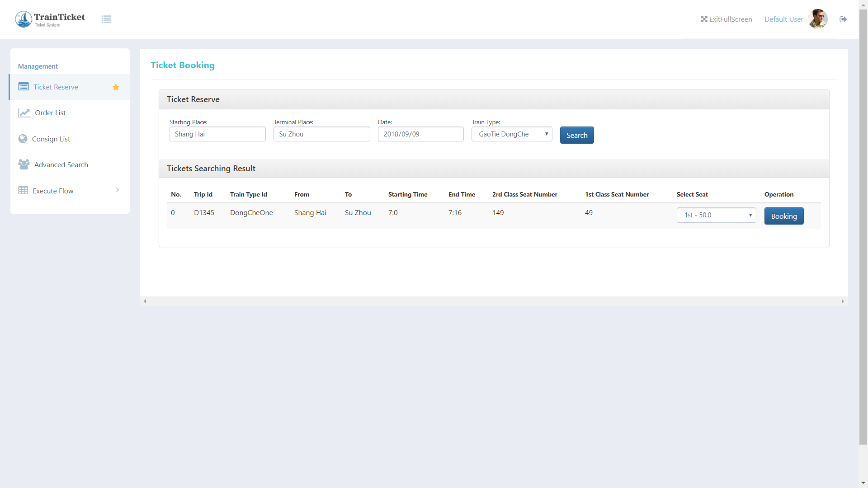Open Advanced Search via its users icon
This screenshot has height=488, width=868.
coord(24,164)
